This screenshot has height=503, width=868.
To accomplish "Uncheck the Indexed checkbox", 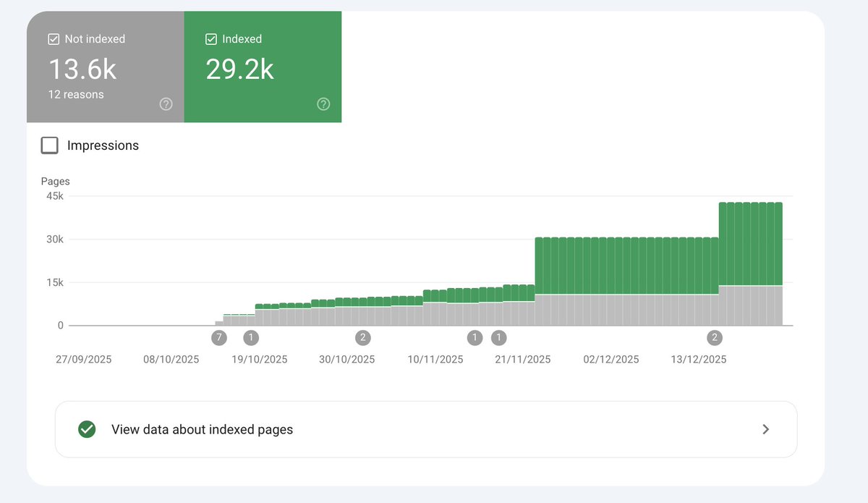I will [x=211, y=40].
